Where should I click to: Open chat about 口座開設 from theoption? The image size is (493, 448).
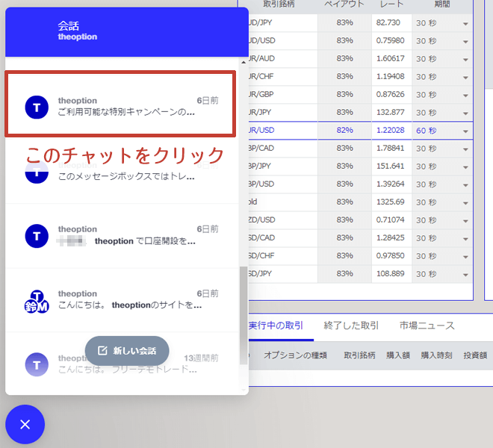tap(123, 236)
